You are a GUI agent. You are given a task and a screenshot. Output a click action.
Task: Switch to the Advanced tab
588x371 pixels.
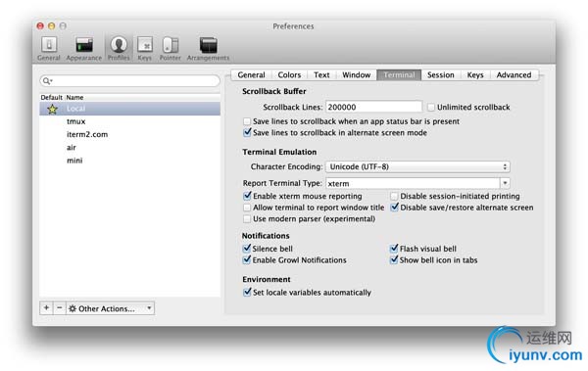pyautogui.click(x=514, y=75)
